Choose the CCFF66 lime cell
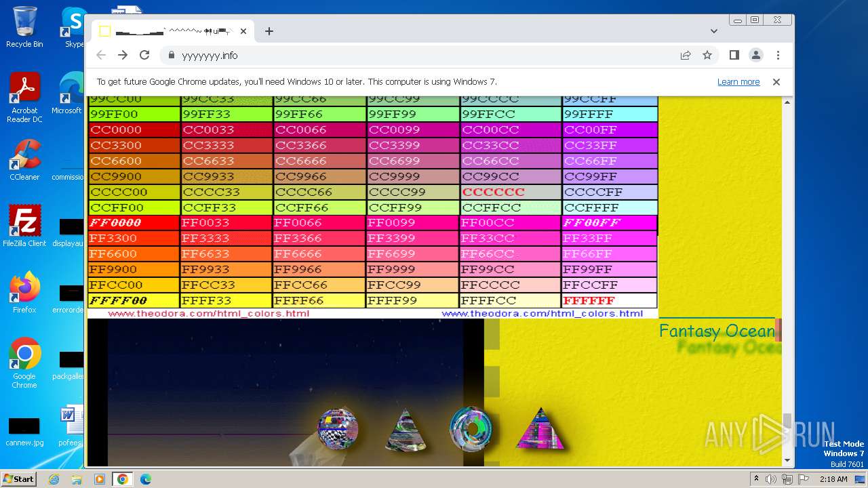This screenshot has width=868, height=488. 319,207
